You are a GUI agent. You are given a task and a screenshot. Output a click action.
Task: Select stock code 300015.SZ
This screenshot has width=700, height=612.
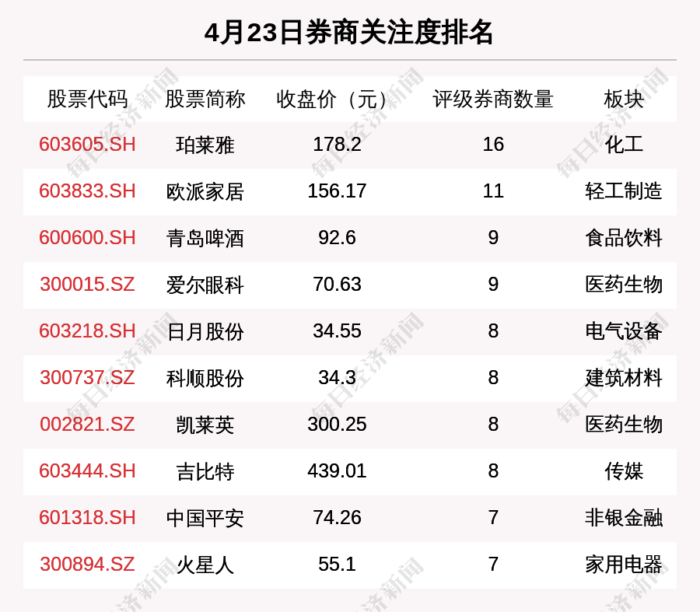87,285
